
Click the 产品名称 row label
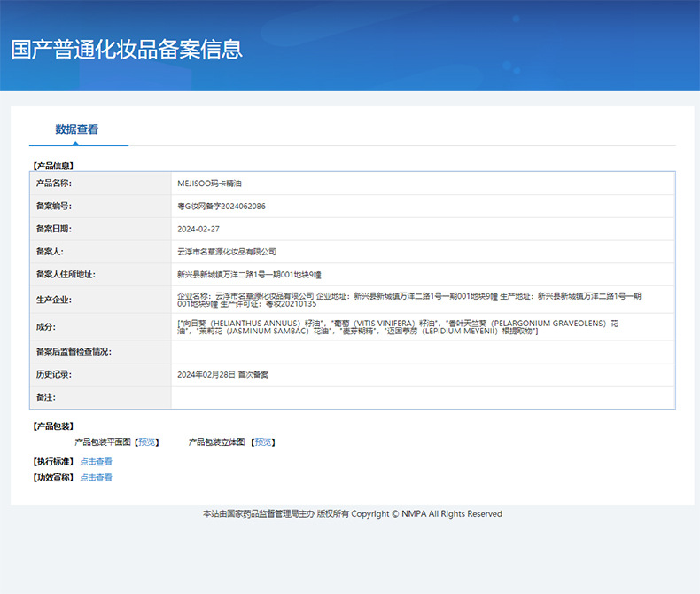53,184
